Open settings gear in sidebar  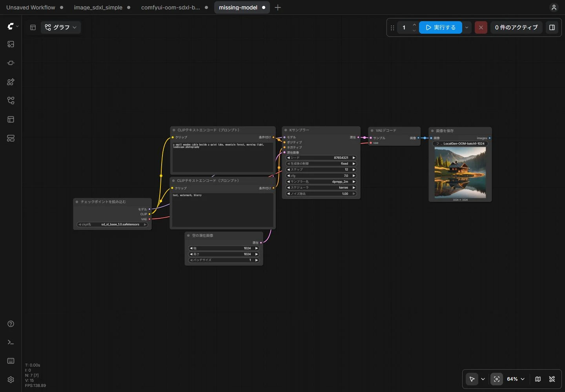click(x=11, y=379)
